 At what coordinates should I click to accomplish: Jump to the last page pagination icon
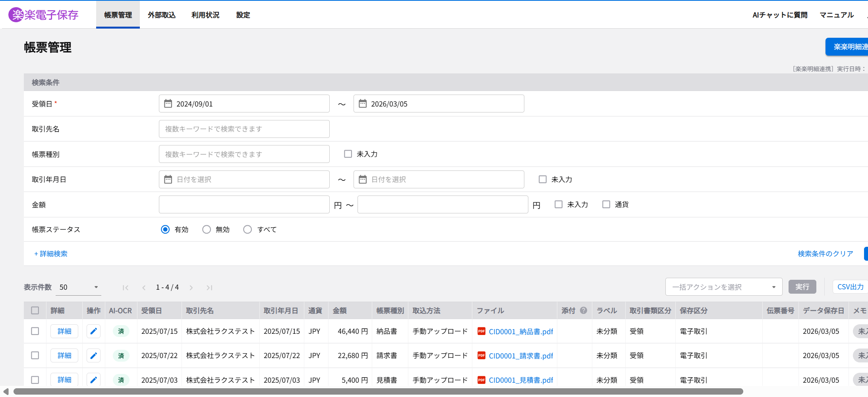coord(209,287)
